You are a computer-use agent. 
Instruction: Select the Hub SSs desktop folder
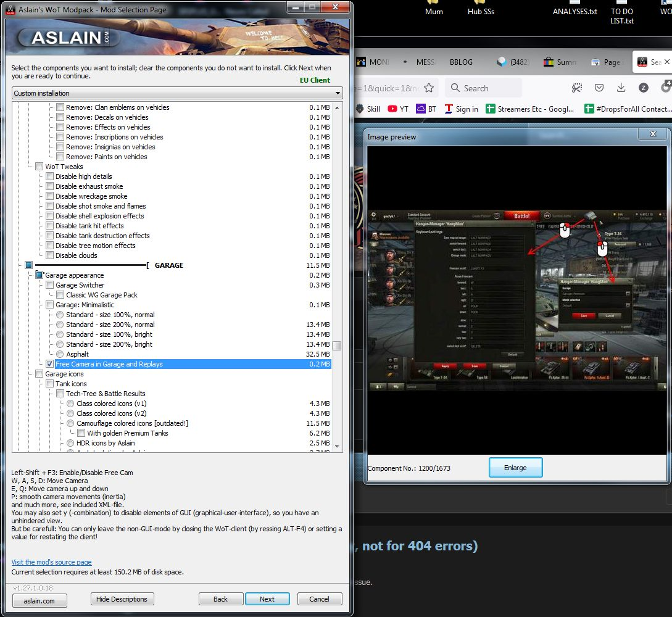pos(481,9)
